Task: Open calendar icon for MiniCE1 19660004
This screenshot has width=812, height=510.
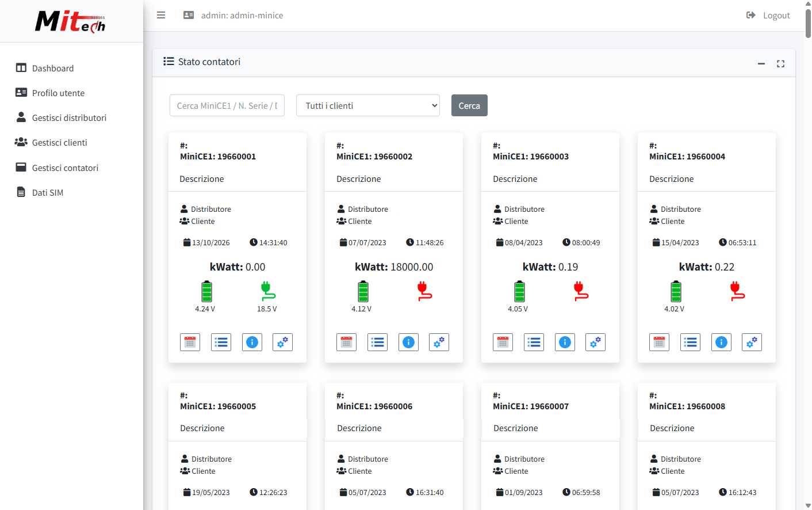Action: pos(659,342)
